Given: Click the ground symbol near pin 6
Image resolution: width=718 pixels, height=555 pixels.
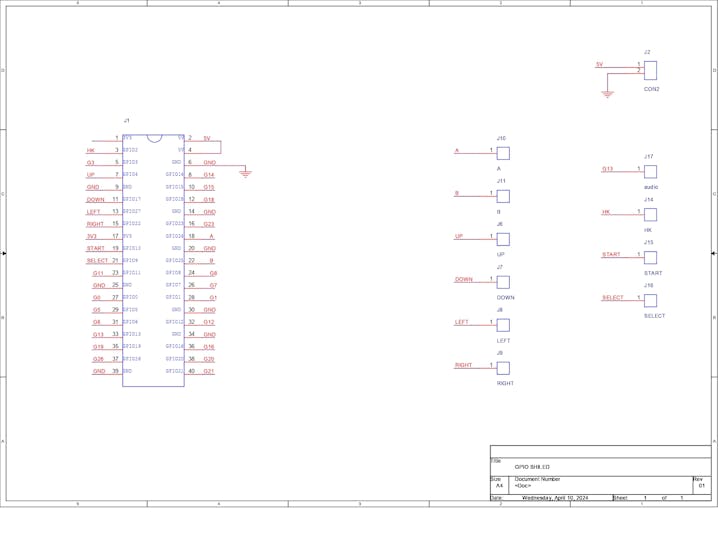Looking at the screenshot, I should coord(245,174).
